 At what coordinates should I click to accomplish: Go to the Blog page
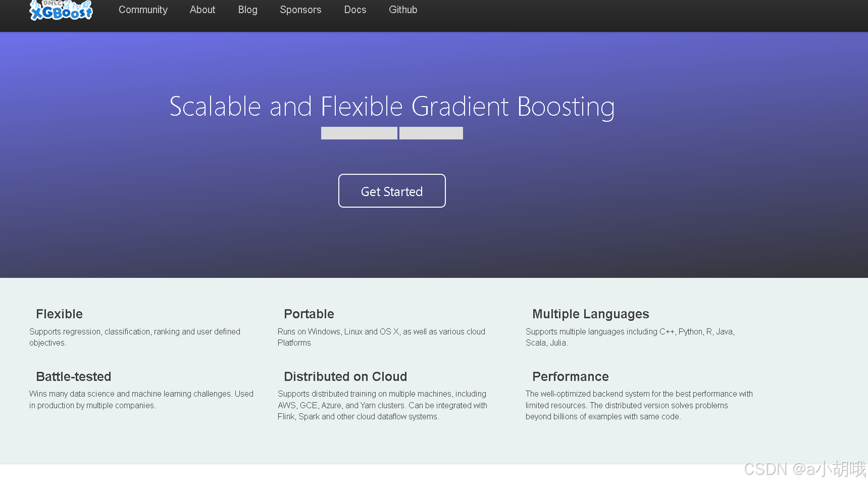pyautogui.click(x=248, y=10)
